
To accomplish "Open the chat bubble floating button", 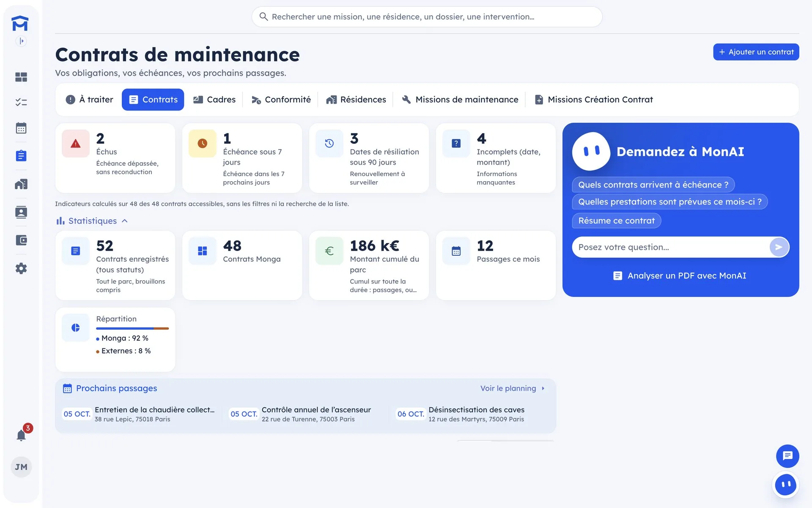I will 787,456.
